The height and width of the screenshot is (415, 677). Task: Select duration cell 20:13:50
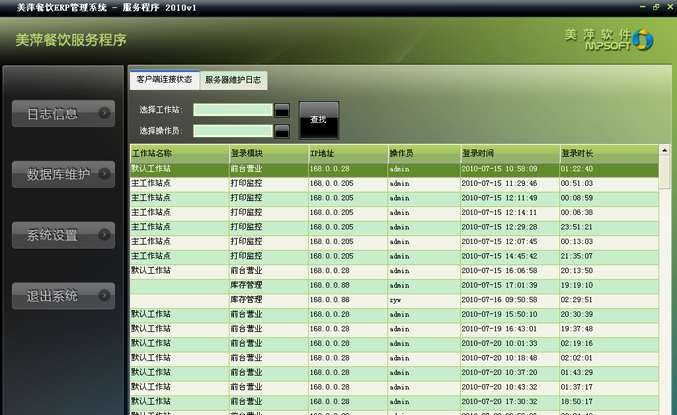point(576,271)
